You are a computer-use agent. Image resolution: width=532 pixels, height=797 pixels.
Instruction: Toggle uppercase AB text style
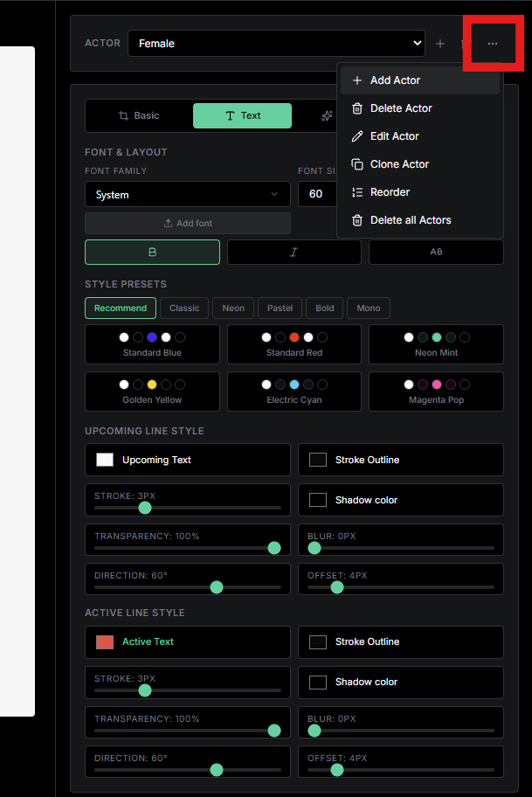pyautogui.click(x=436, y=252)
